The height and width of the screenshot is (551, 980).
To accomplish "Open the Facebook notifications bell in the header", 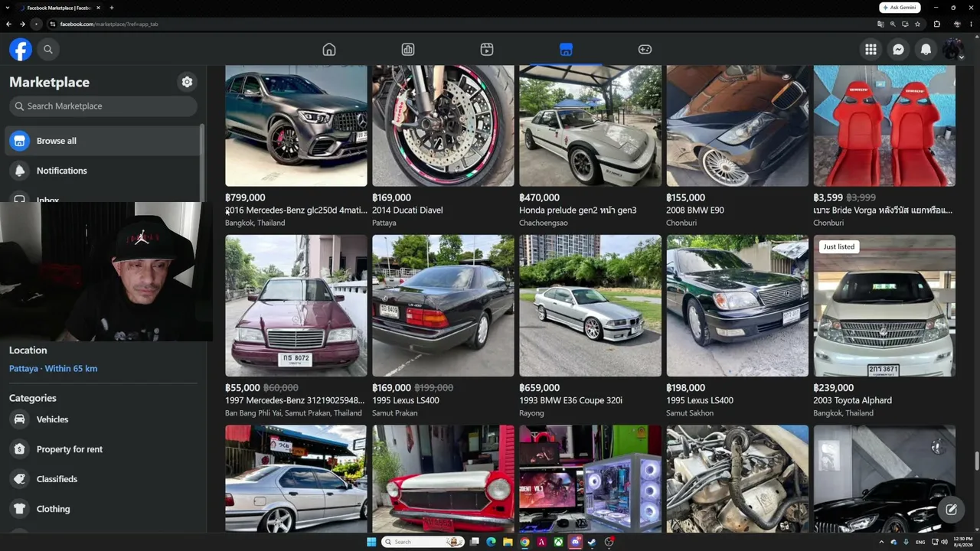I will [x=926, y=50].
